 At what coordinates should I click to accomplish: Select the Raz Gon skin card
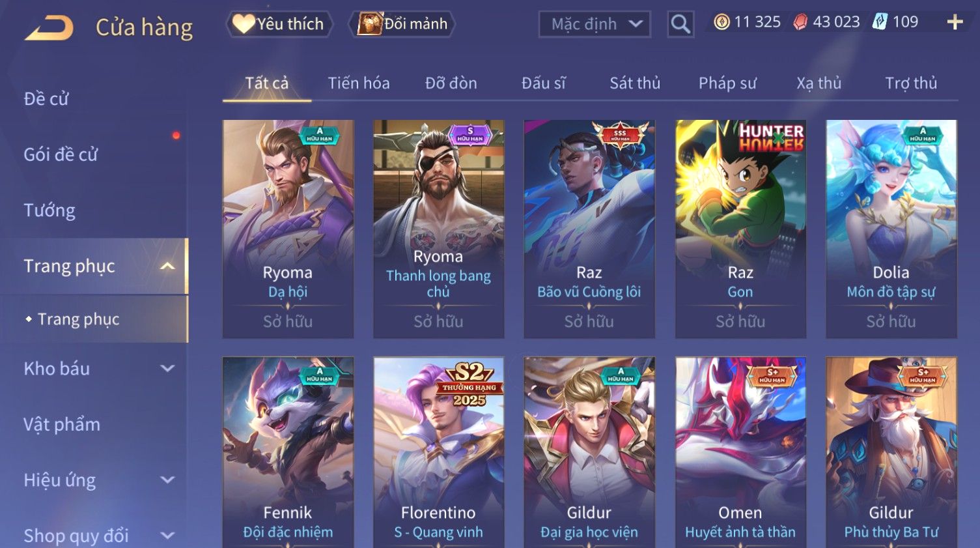point(740,229)
